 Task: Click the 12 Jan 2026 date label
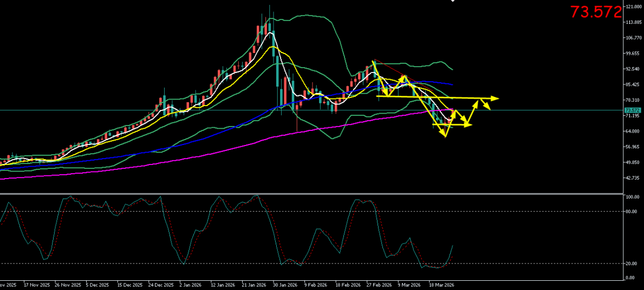click(223, 284)
